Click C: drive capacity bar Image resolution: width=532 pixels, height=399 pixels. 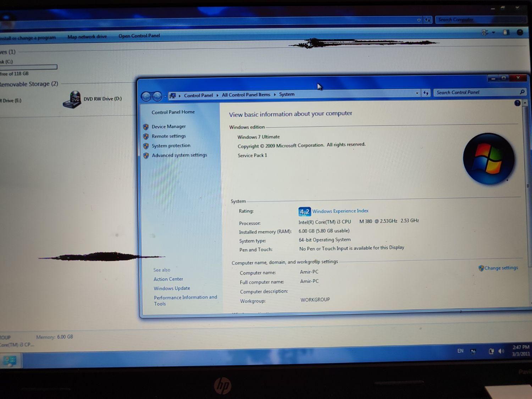pos(28,67)
